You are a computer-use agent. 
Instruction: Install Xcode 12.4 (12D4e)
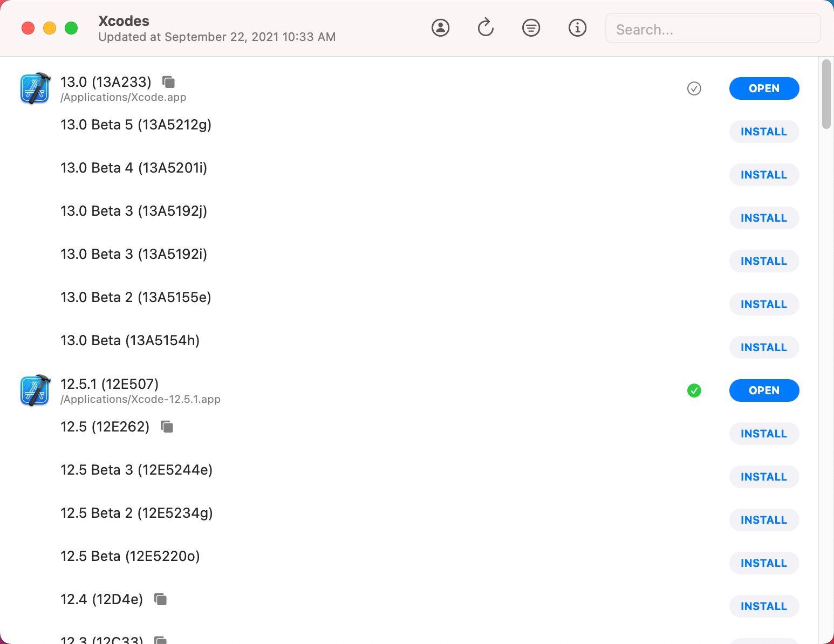(764, 606)
